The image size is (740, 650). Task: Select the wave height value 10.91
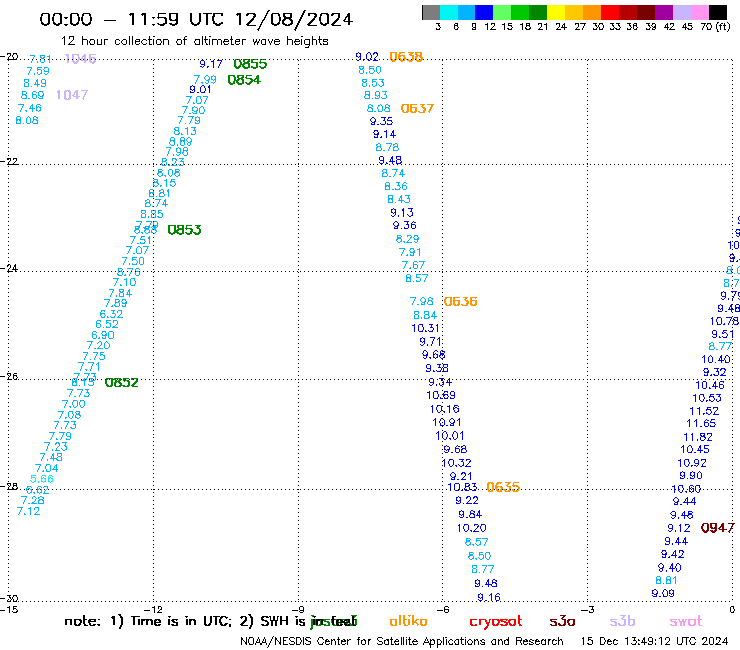coord(446,422)
